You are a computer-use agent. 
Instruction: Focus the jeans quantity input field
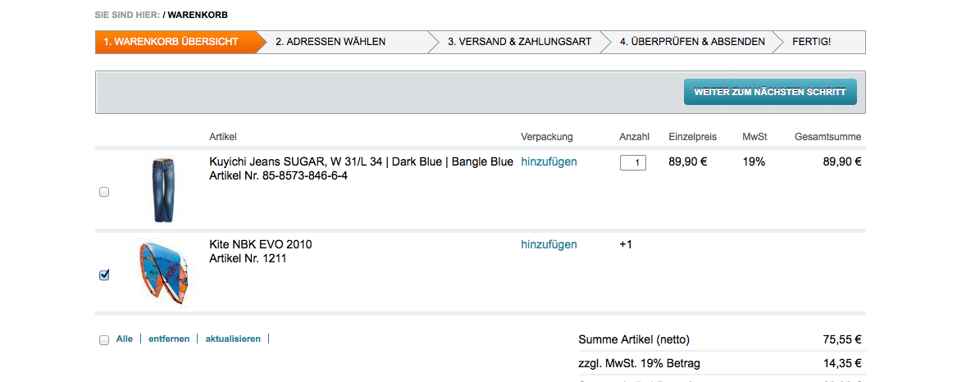click(632, 162)
